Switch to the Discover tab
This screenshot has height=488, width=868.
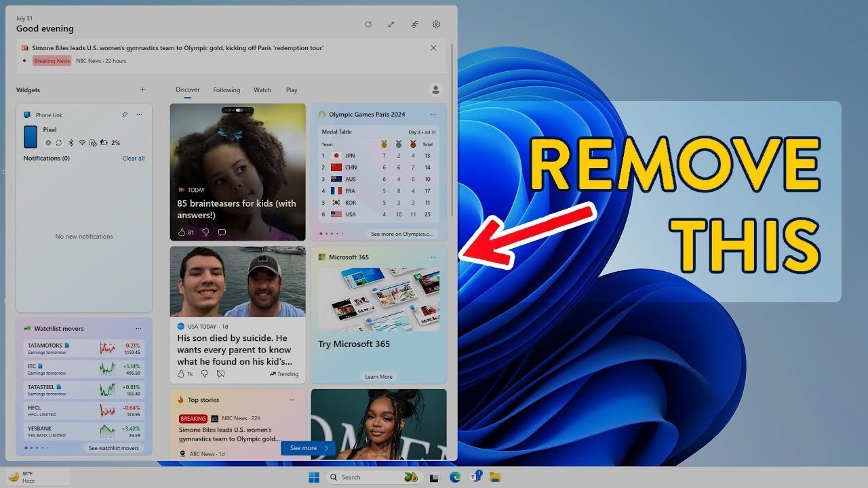tap(188, 89)
